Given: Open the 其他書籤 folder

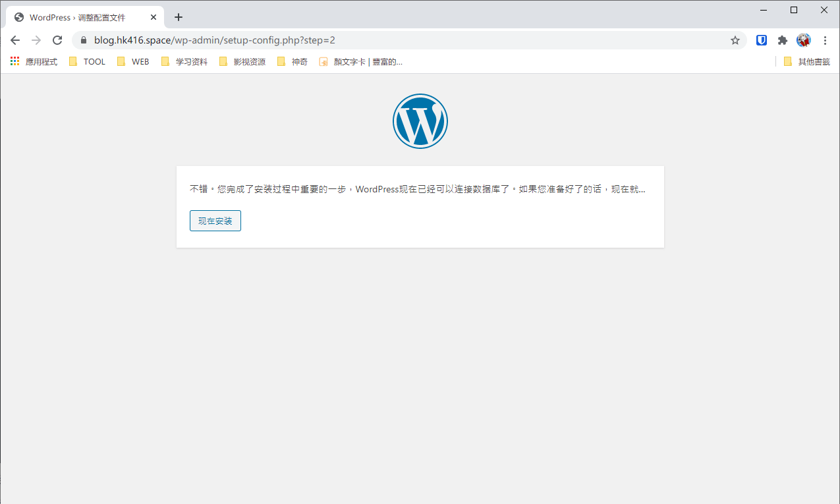Looking at the screenshot, I should point(807,61).
